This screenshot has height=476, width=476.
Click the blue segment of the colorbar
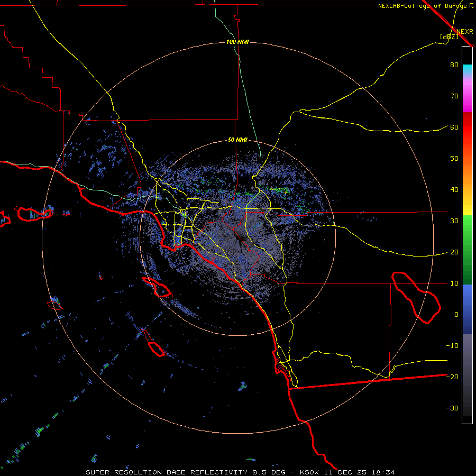click(x=467, y=309)
